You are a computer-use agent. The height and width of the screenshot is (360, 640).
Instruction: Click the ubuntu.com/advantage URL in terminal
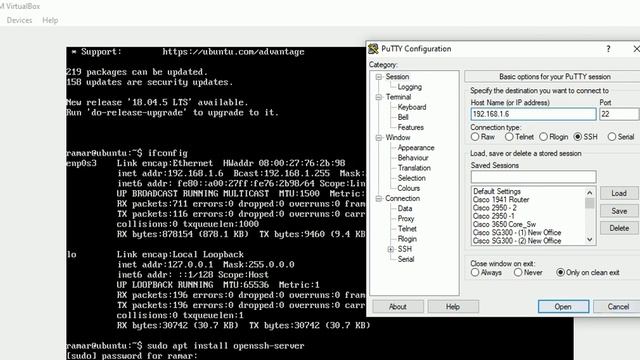click(x=233, y=52)
